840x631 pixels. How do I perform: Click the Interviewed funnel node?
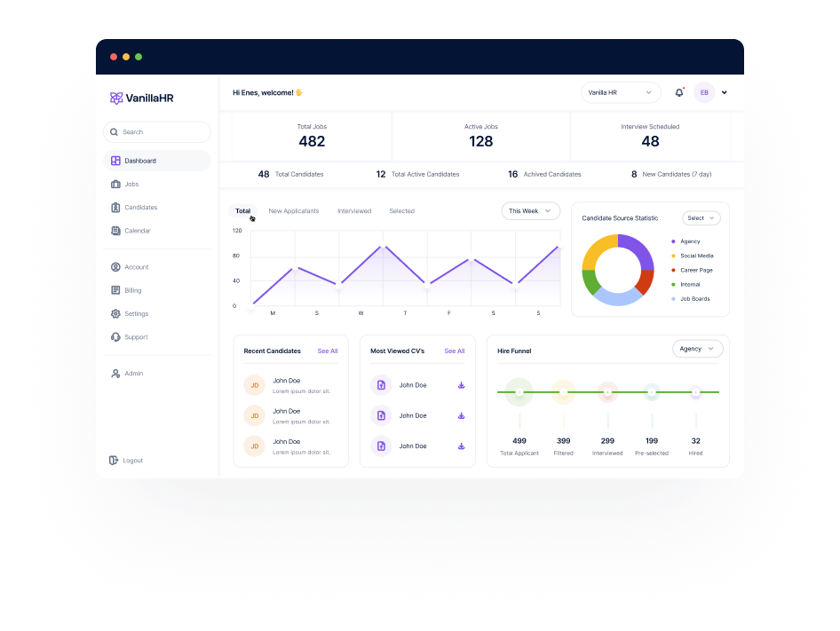coord(607,392)
